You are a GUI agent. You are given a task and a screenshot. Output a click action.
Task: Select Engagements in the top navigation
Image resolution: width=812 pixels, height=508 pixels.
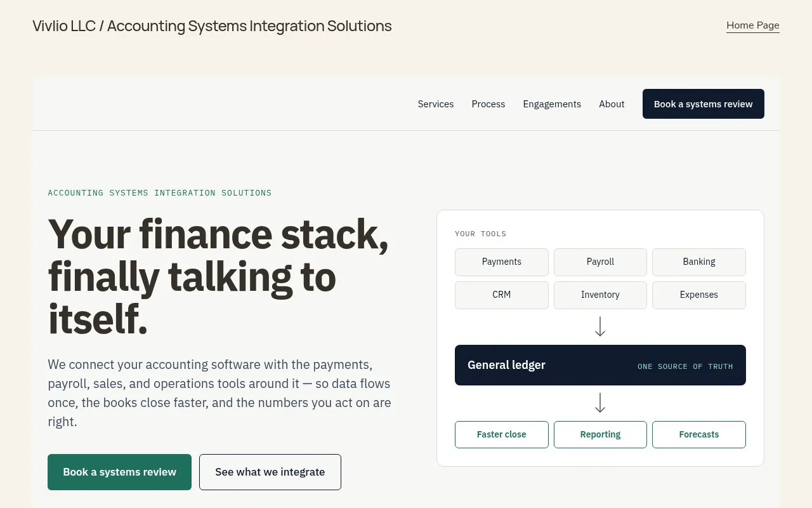pyautogui.click(x=552, y=104)
